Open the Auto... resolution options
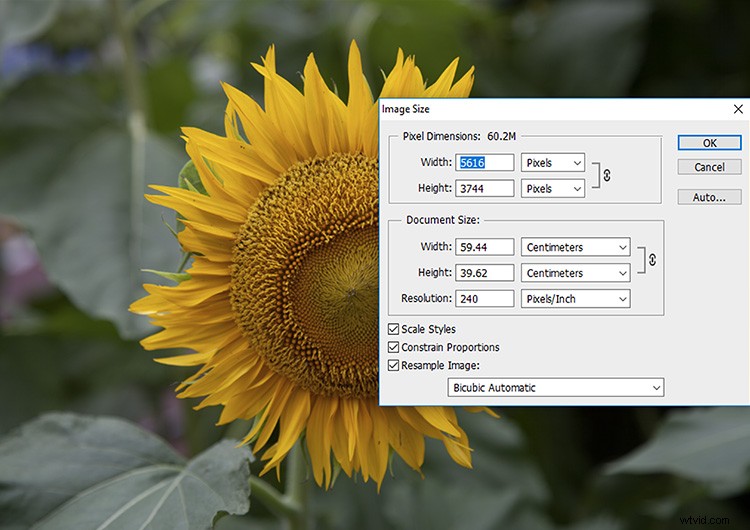This screenshot has width=750, height=530. pos(709,197)
